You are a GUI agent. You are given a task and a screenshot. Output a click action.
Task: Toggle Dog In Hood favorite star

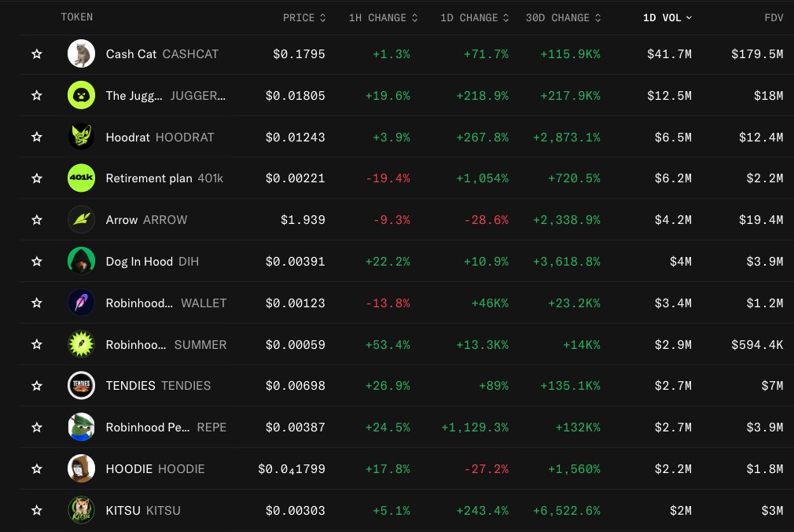pyautogui.click(x=36, y=261)
